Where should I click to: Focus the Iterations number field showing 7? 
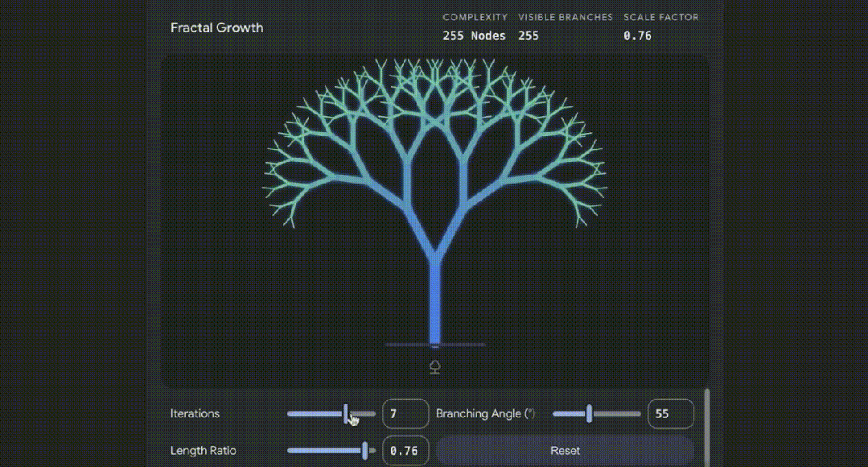(405, 414)
